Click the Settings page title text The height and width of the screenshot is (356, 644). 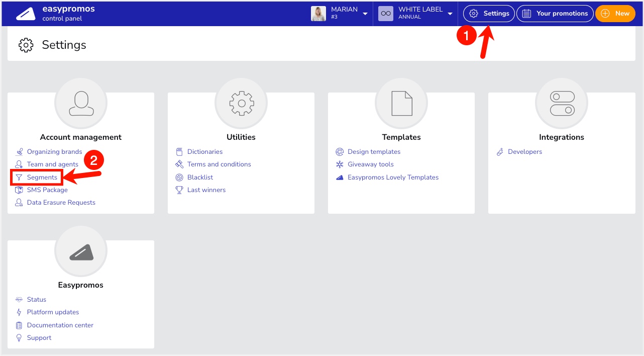[64, 45]
